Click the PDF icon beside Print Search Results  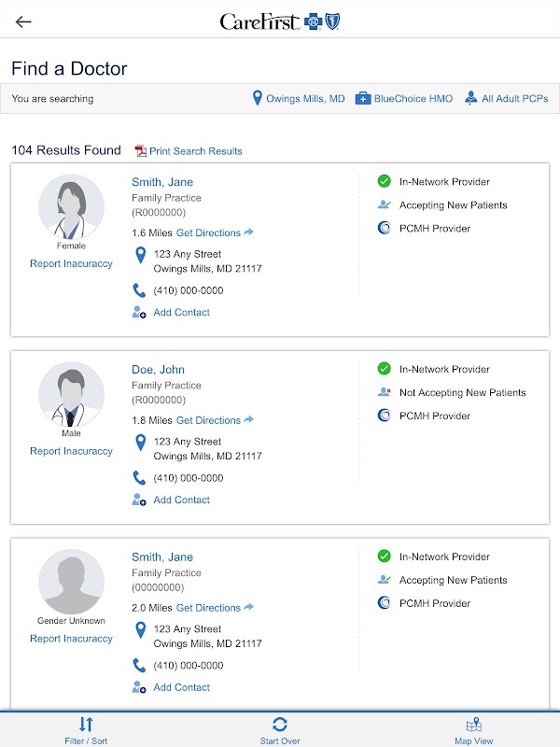[x=141, y=151]
